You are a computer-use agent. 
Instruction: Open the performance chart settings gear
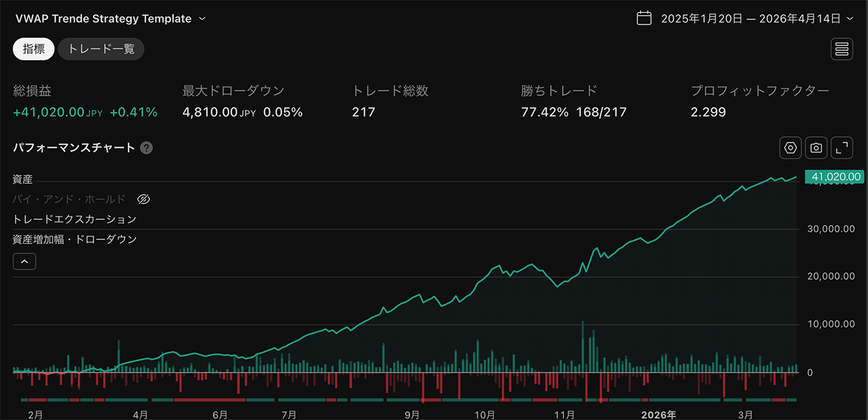790,147
